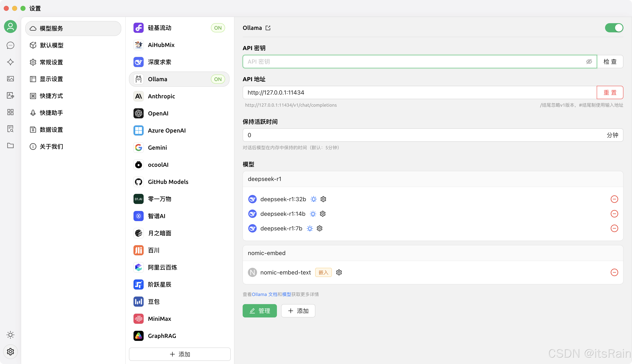Open 快捷方式 settings section
Screen dimensions: 632x364
coord(73,96)
